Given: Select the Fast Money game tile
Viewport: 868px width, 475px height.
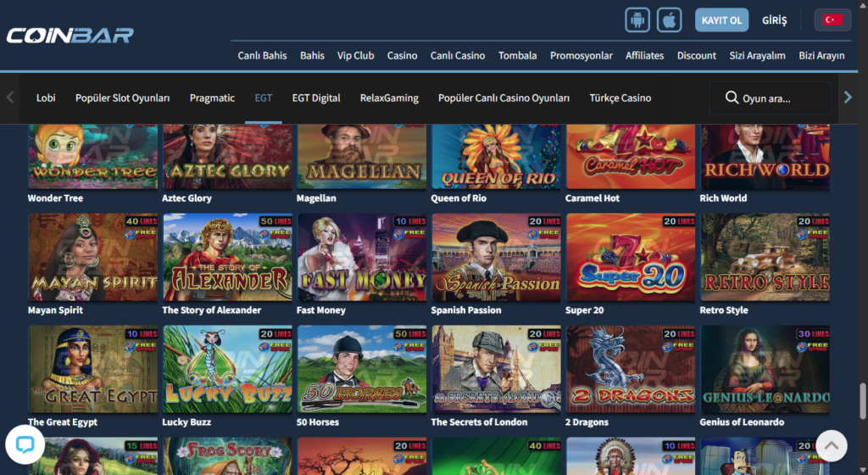Looking at the screenshot, I should click(x=361, y=257).
